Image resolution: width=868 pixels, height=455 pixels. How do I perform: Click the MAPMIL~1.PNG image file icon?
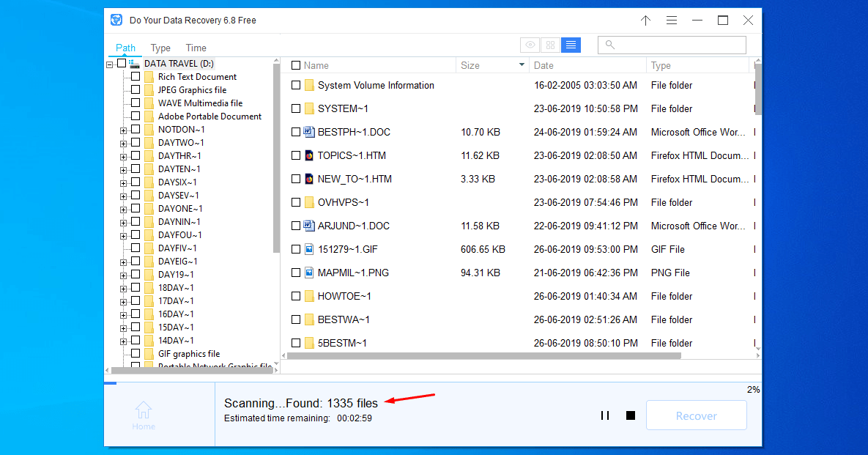[x=309, y=273]
